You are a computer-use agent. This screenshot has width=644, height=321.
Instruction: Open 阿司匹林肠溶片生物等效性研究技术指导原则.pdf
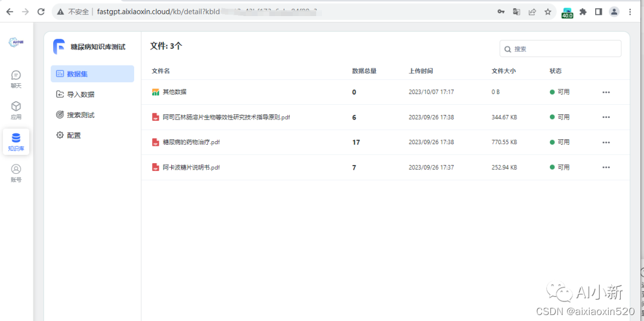point(227,117)
